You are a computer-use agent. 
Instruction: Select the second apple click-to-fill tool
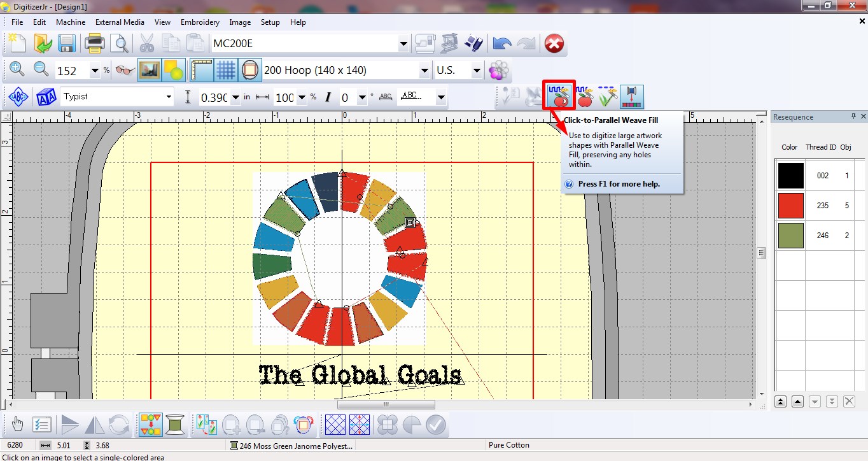pyautogui.click(x=584, y=96)
